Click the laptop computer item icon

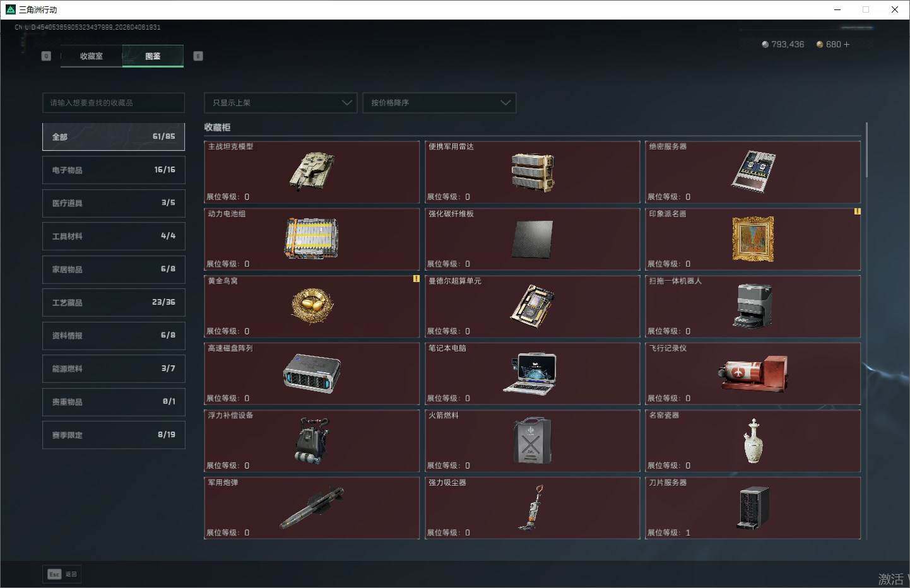click(530, 373)
